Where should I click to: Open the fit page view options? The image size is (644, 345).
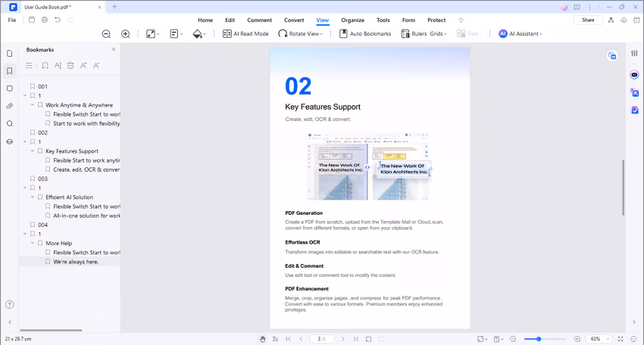[x=153, y=34]
